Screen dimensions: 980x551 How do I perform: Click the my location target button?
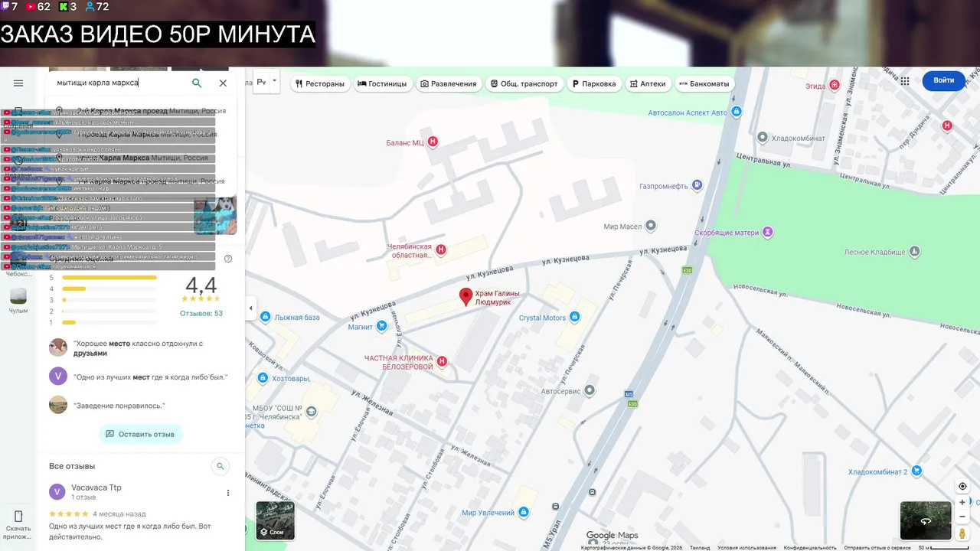[x=962, y=487]
